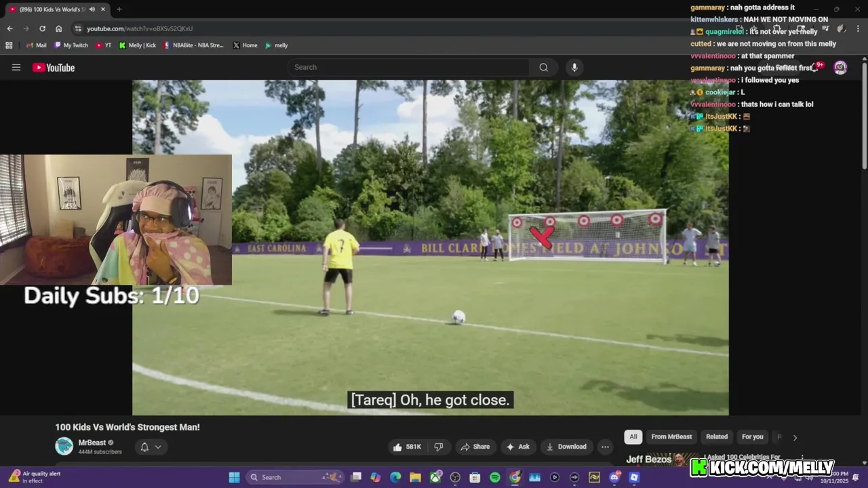Select the Related filter chip

pyautogui.click(x=717, y=437)
